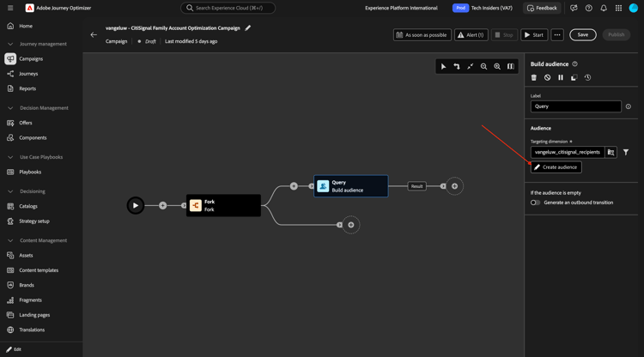The image size is (644, 357).
Task: Disable the activity with the ban icon
Action: coord(548,77)
